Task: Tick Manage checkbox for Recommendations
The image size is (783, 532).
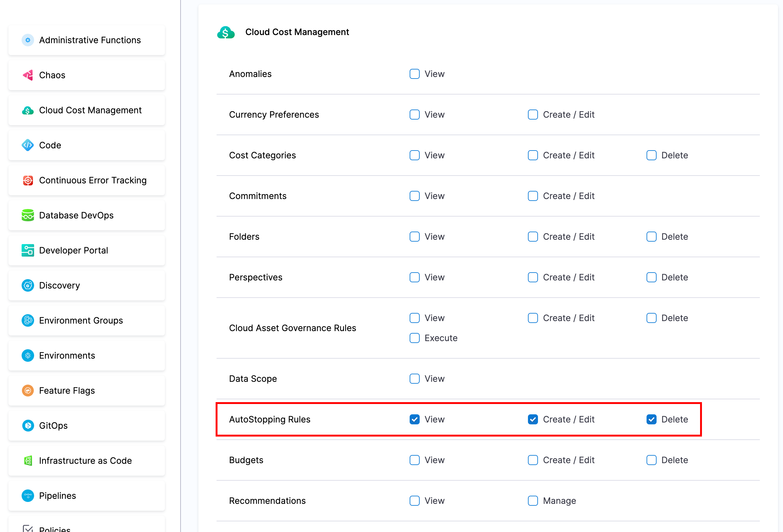Action: pos(533,501)
